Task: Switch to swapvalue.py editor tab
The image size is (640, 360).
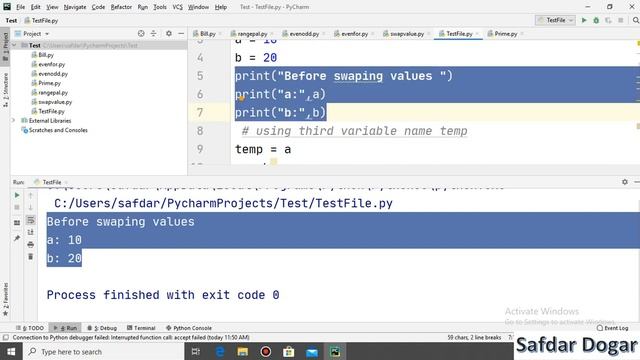Action: click(x=406, y=34)
